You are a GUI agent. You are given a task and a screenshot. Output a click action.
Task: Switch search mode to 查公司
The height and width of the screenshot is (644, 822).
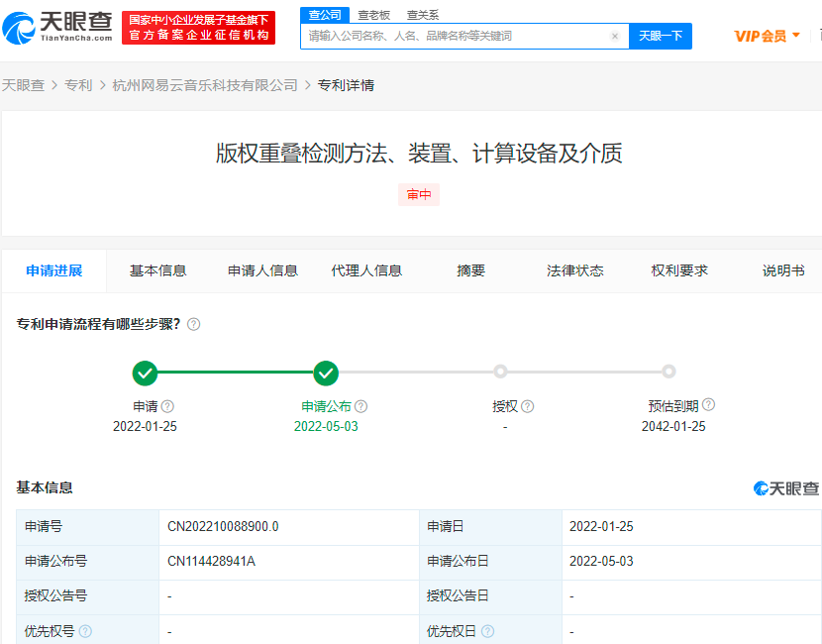coord(325,15)
